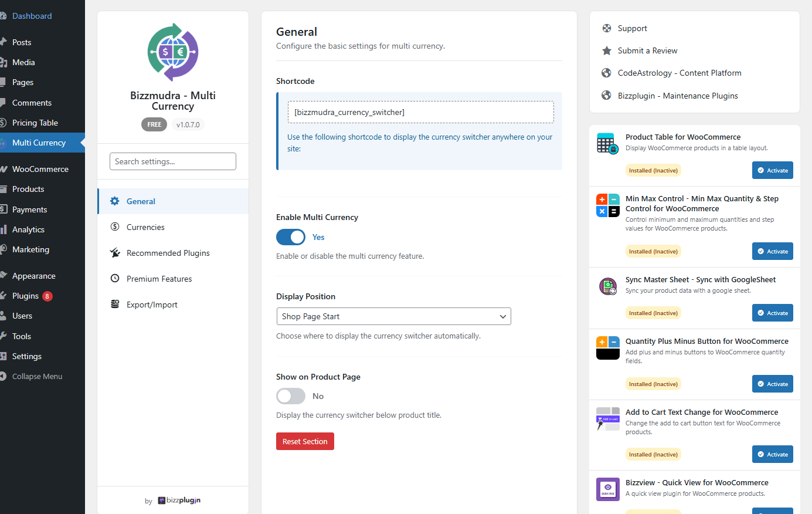Image resolution: width=812 pixels, height=514 pixels.
Task: Switch to the Currencies tab
Action: tap(173, 227)
